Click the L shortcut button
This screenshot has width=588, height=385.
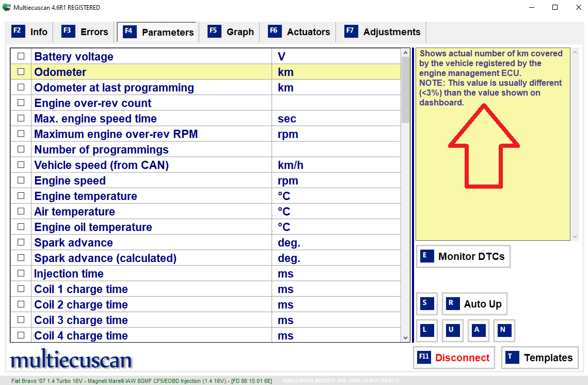click(426, 330)
